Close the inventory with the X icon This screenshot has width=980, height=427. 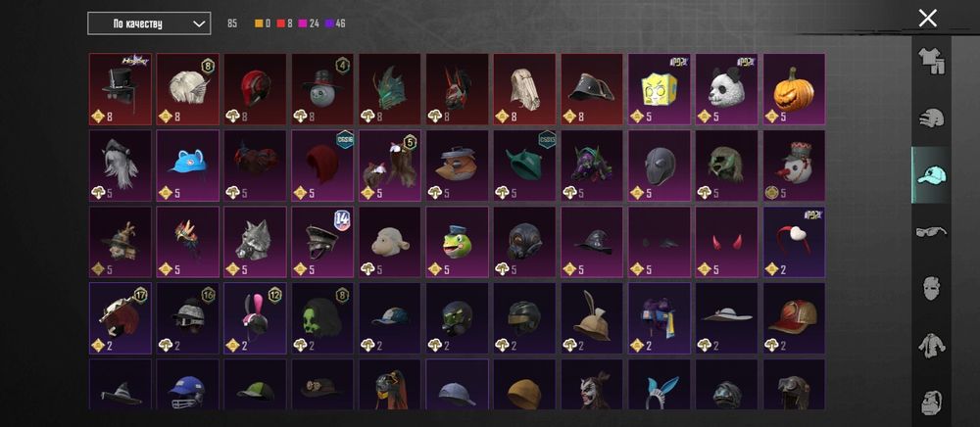coord(927,18)
